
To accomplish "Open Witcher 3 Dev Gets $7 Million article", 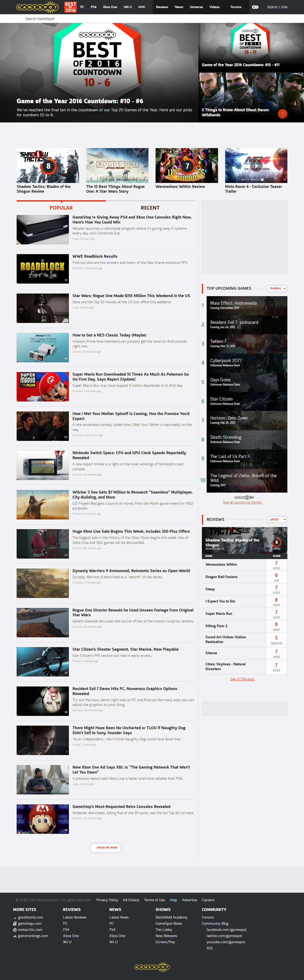I will (x=133, y=495).
